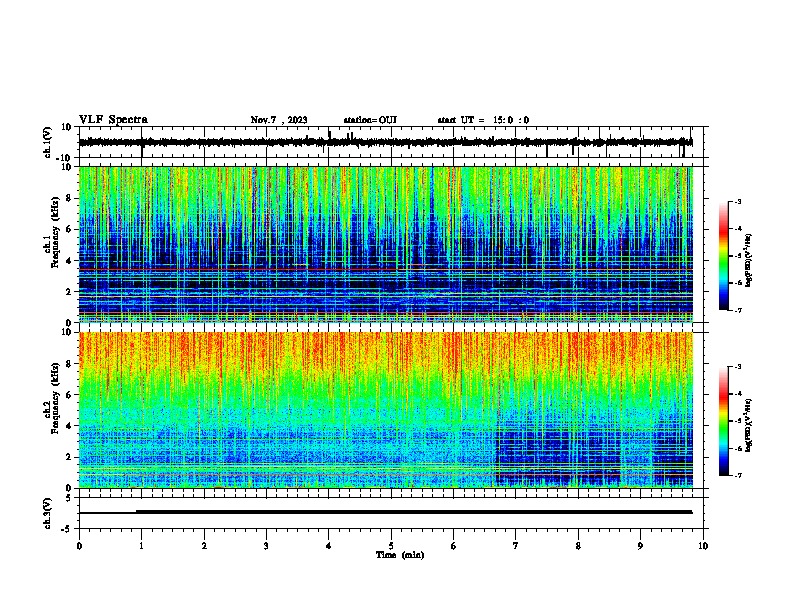Viewport: 792px width, 612px height.
Task: Click time axis tick label '8'
Action: [x=578, y=546]
